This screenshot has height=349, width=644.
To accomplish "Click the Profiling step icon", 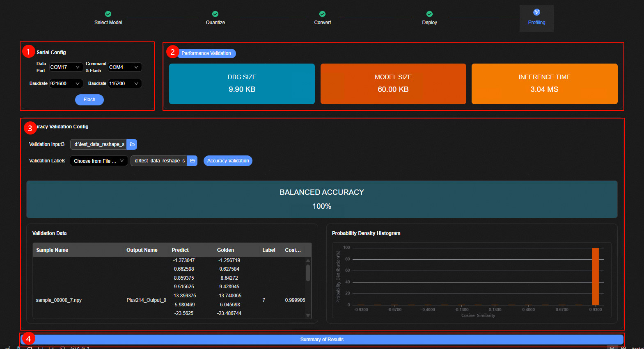I will pos(536,12).
